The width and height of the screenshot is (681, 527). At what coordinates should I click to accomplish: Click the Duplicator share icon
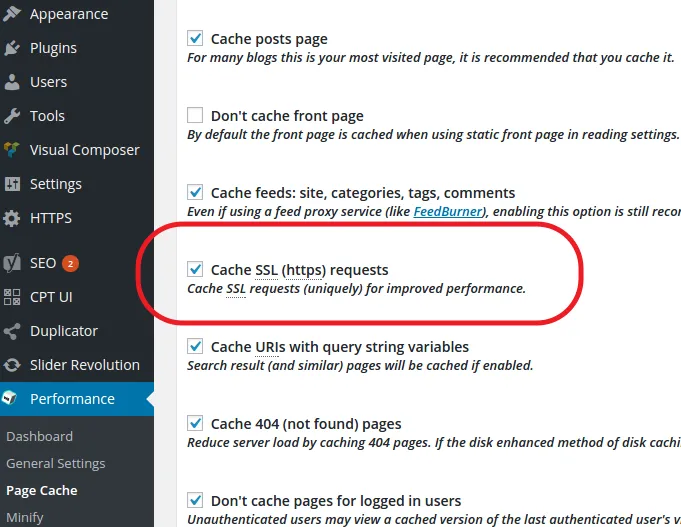pos(12,331)
